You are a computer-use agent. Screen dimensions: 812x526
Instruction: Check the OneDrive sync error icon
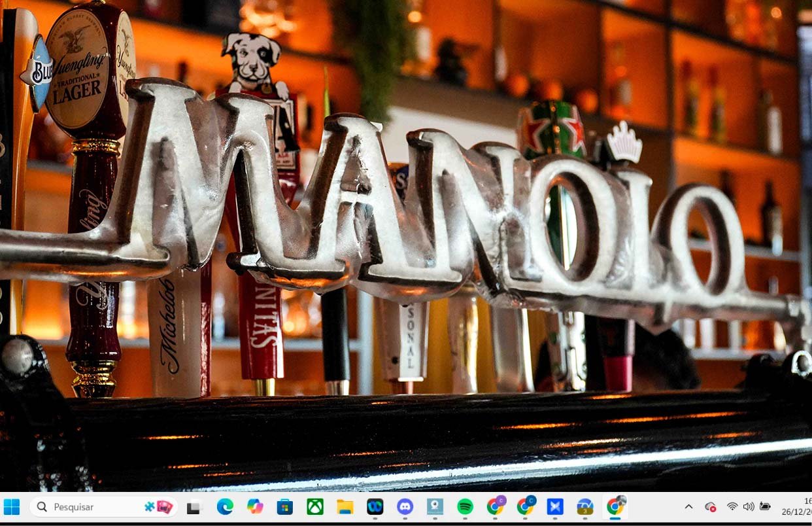(710, 507)
